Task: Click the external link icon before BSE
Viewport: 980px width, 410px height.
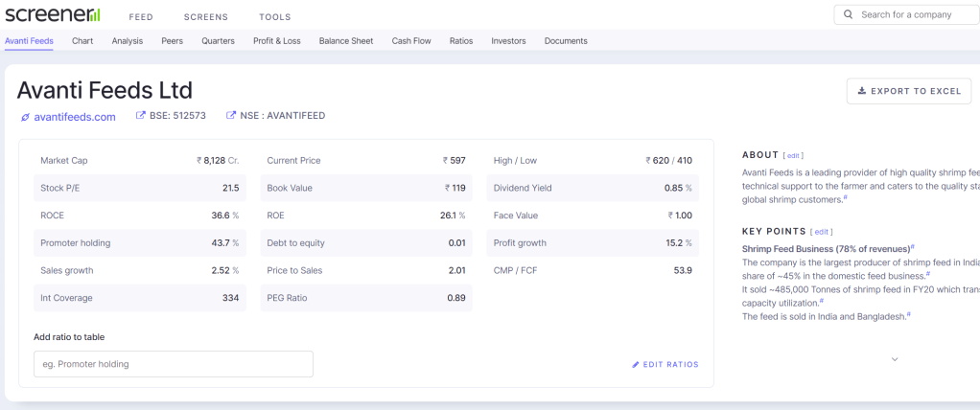Action: coord(141,116)
